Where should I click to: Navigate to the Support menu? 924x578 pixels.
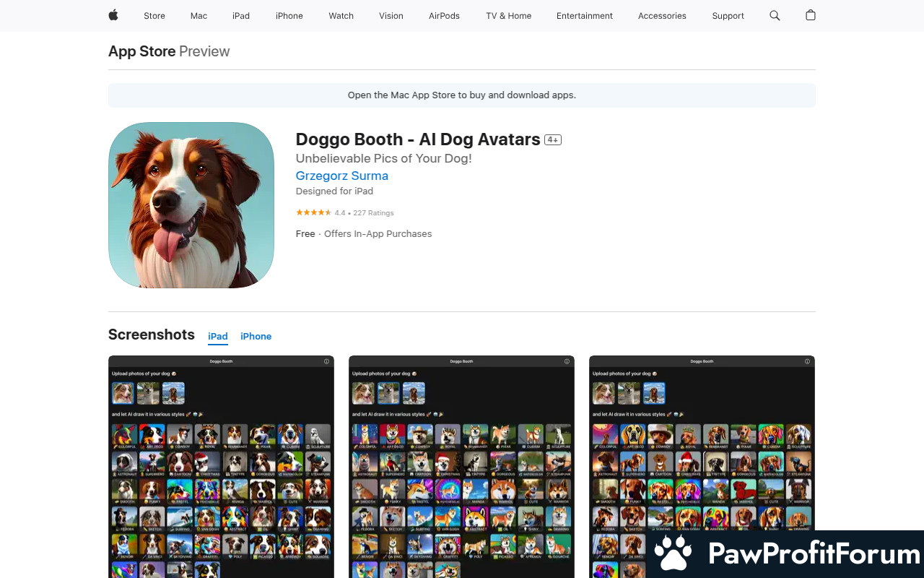pyautogui.click(x=728, y=16)
